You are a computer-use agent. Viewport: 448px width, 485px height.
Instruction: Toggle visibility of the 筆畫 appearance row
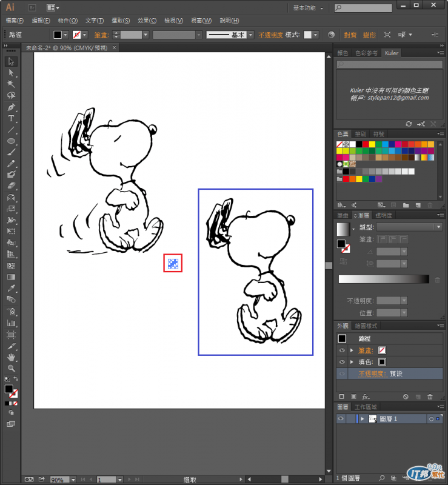pyautogui.click(x=342, y=350)
